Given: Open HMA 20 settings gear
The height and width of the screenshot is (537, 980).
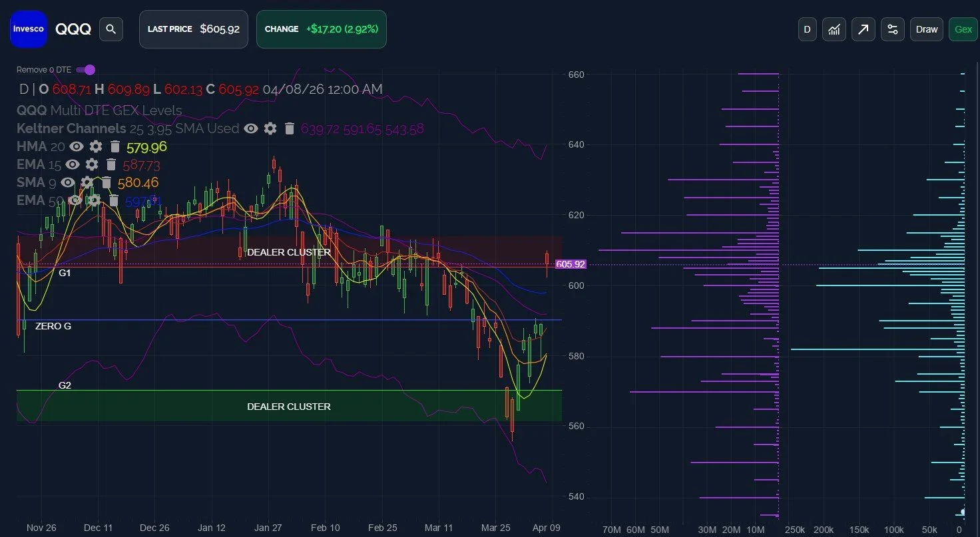Looking at the screenshot, I should (96, 146).
